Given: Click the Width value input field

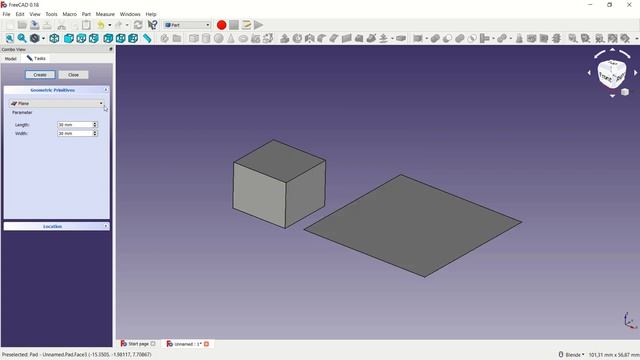Looking at the screenshot, I should coord(75,133).
